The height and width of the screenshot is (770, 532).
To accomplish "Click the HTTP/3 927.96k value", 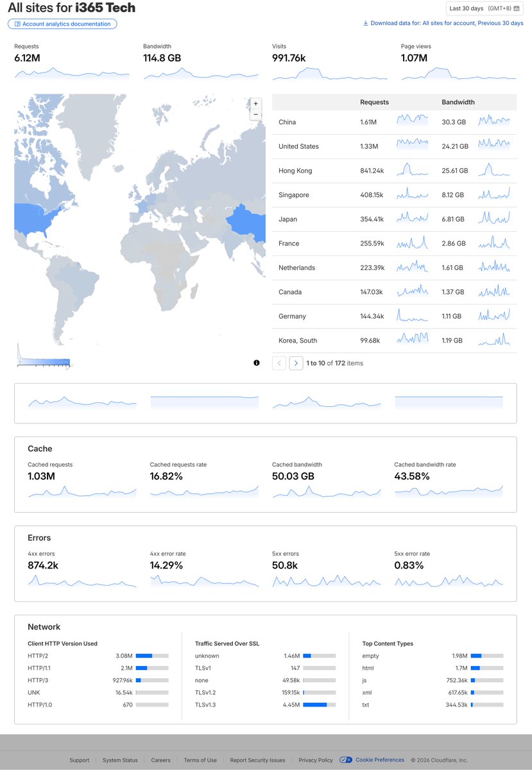I will (x=122, y=680).
